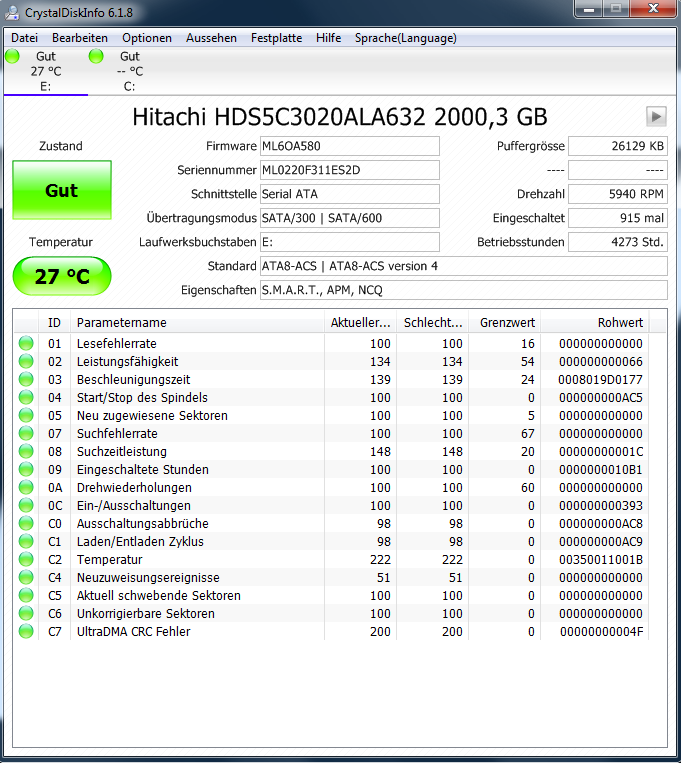
Task: Click the status dot for UltraDMA CRC Fehler
Action: pos(26,632)
